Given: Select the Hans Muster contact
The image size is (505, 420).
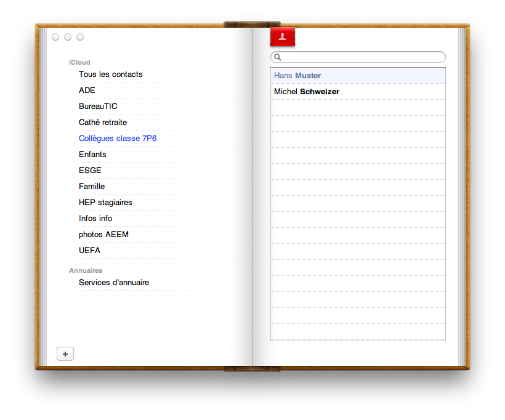Looking at the screenshot, I should pyautogui.click(x=358, y=76).
